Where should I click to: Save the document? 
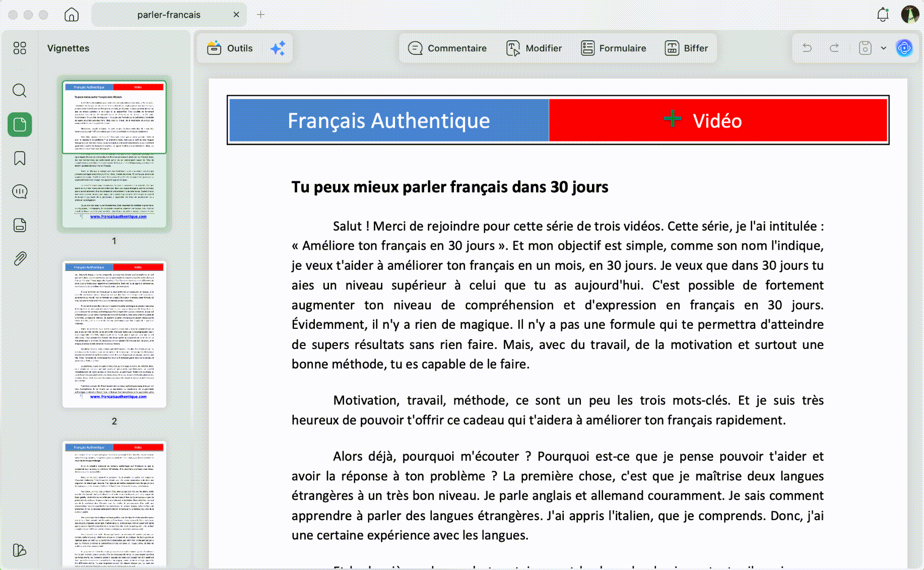(865, 48)
